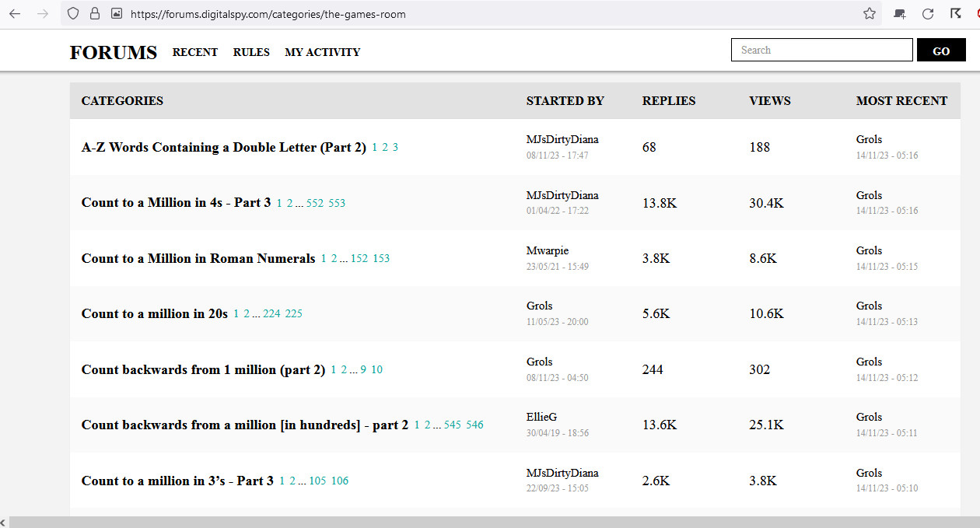This screenshot has width=980, height=528.
Task: Click the 30/04/19 - 18:56 start date
Action: [x=558, y=433]
